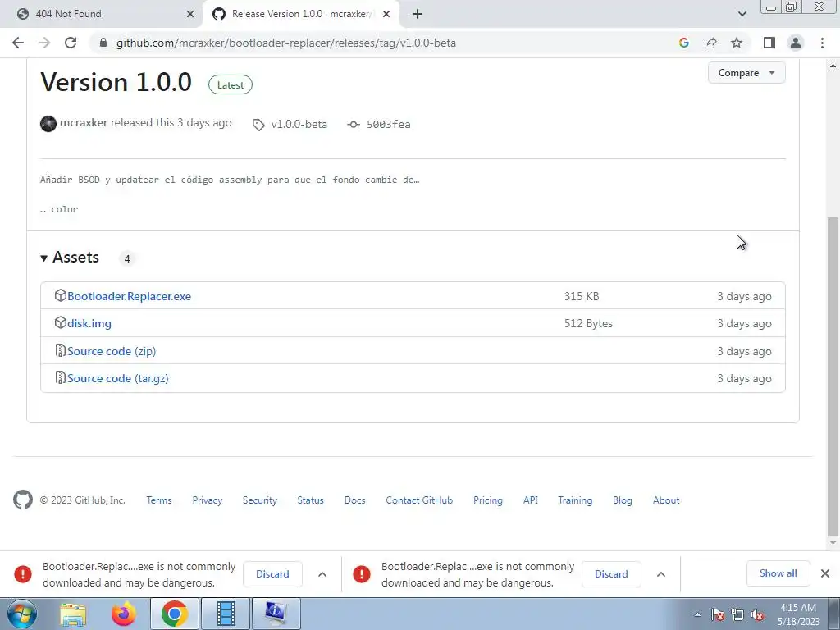The image size is (840, 630).
Task: Discard the first flagged download
Action: pos(272,574)
